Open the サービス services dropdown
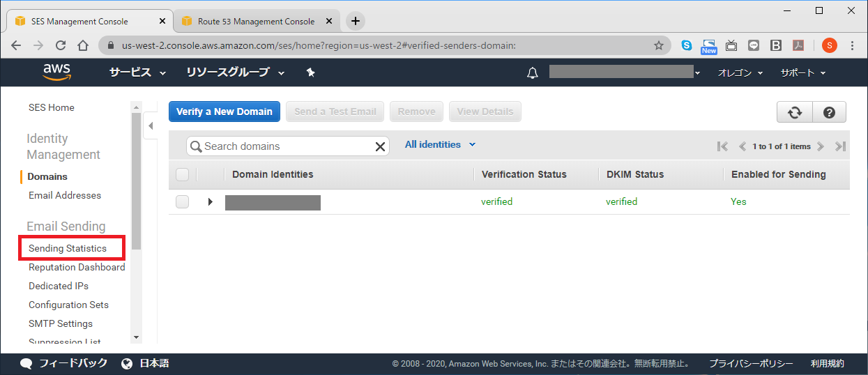868x375 pixels. 137,72
